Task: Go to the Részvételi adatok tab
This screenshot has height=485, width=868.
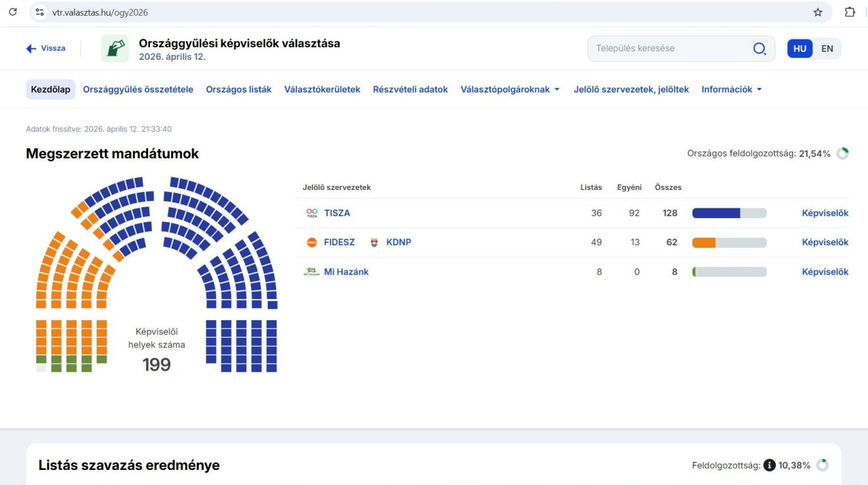Action: (410, 89)
